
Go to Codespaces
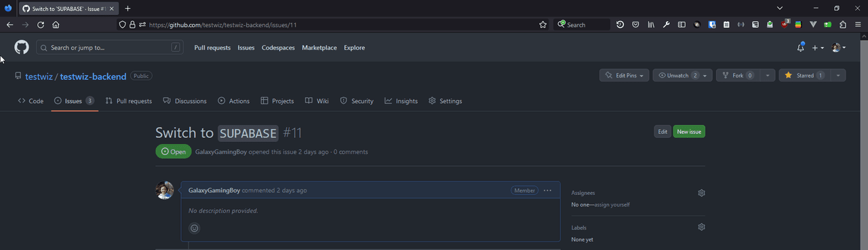pyautogui.click(x=278, y=48)
